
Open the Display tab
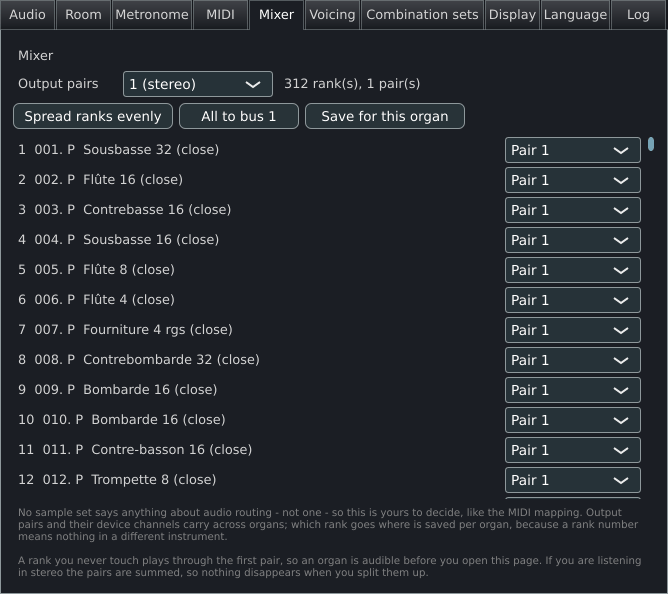[x=512, y=15]
